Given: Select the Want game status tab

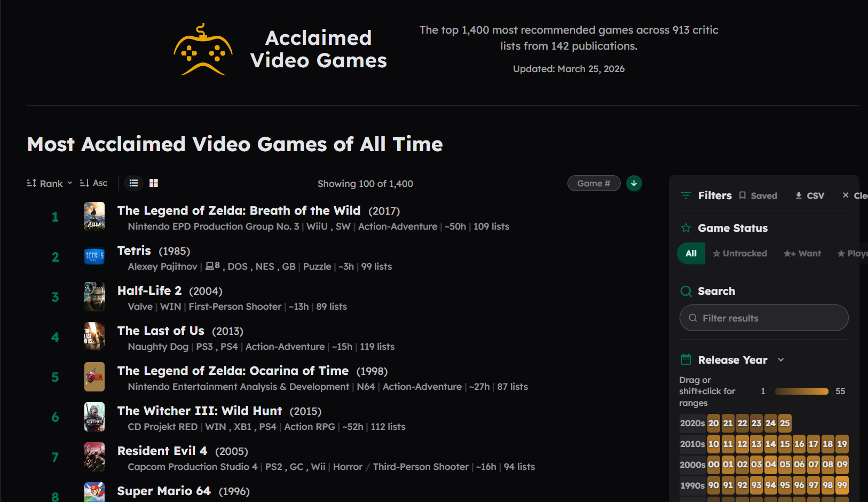Looking at the screenshot, I should (x=802, y=254).
